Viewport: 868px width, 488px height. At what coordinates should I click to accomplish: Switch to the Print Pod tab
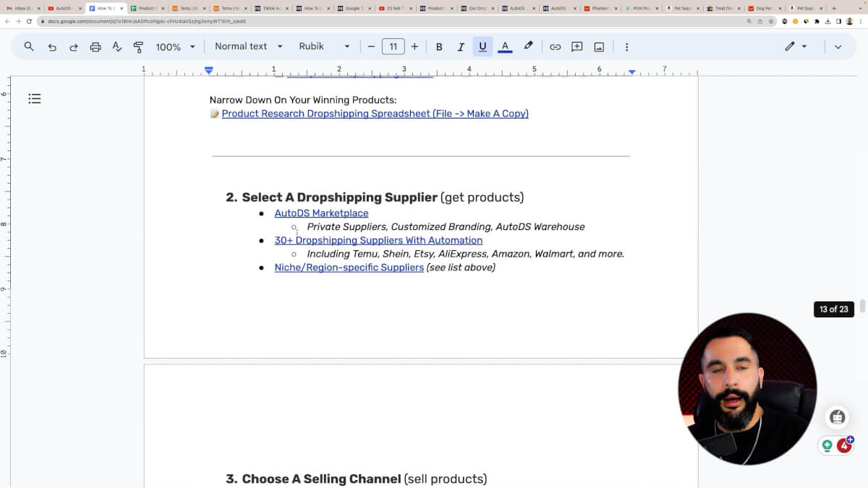point(642,8)
